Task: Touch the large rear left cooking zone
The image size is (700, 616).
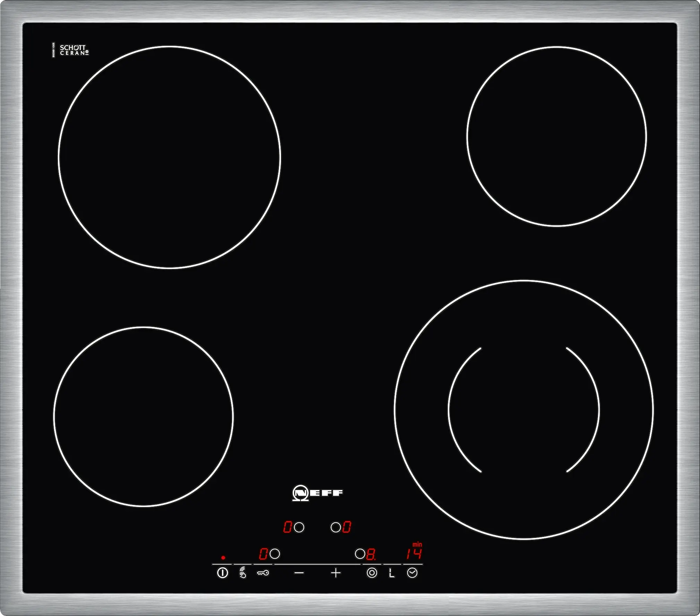Action: point(169,157)
